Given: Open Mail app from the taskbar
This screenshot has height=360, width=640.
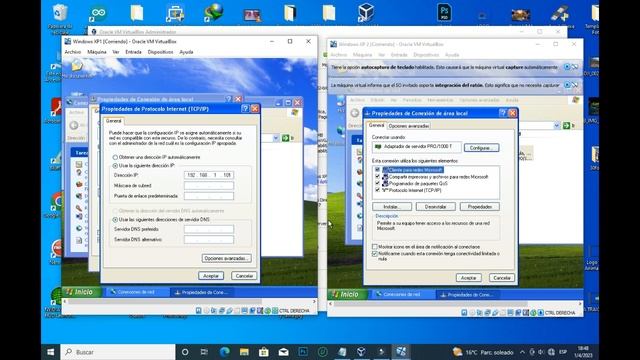Looking at the screenshot, I should point(283,352).
